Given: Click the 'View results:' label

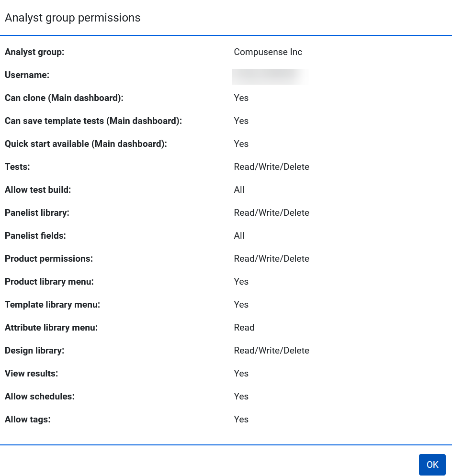Looking at the screenshot, I should pyautogui.click(x=31, y=374).
